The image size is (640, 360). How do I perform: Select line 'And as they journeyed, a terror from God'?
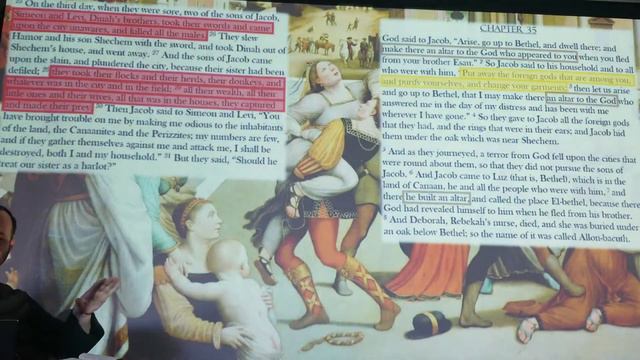509,157
